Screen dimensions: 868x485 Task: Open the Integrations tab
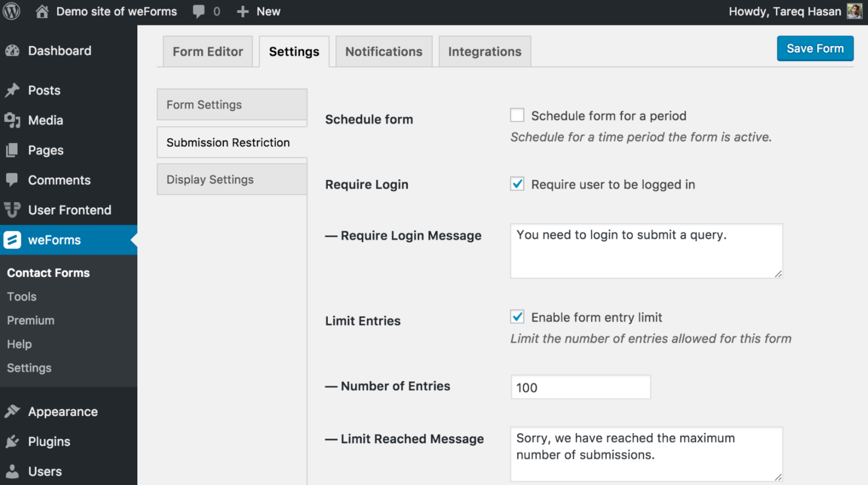[x=484, y=51]
